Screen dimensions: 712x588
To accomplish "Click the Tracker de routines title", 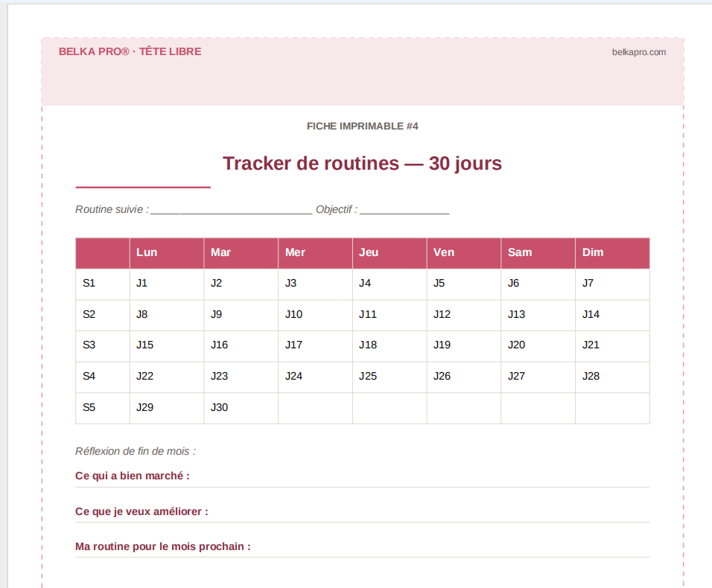I will pos(362,163).
